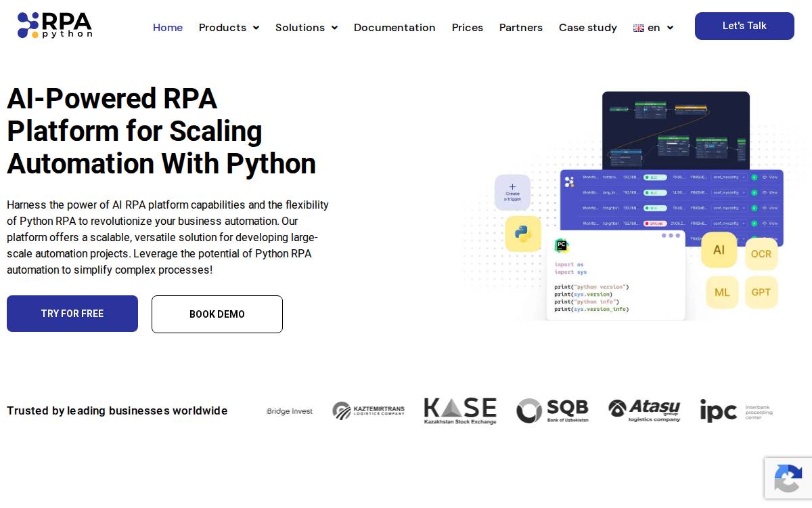Image resolution: width=812 pixels, height=508 pixels.
Task: Click the AI-Powered RPA Platform heading
Action: point(161,131)
